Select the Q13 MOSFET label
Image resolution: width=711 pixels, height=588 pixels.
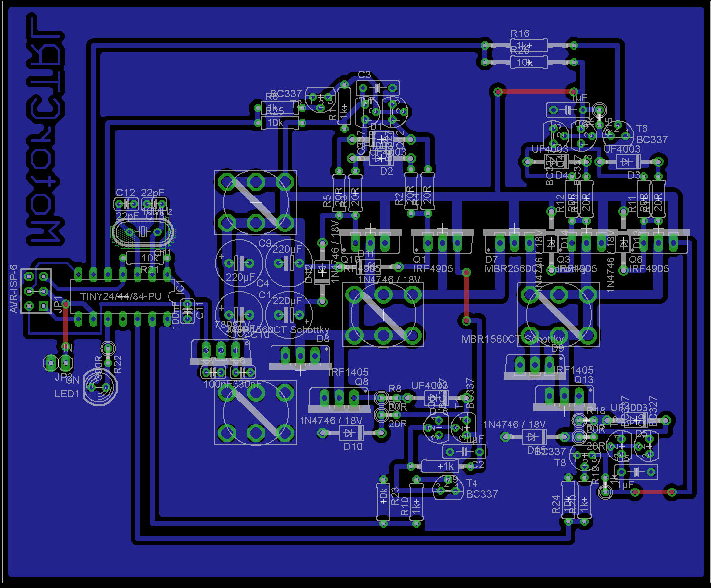[x=584, y=380]
